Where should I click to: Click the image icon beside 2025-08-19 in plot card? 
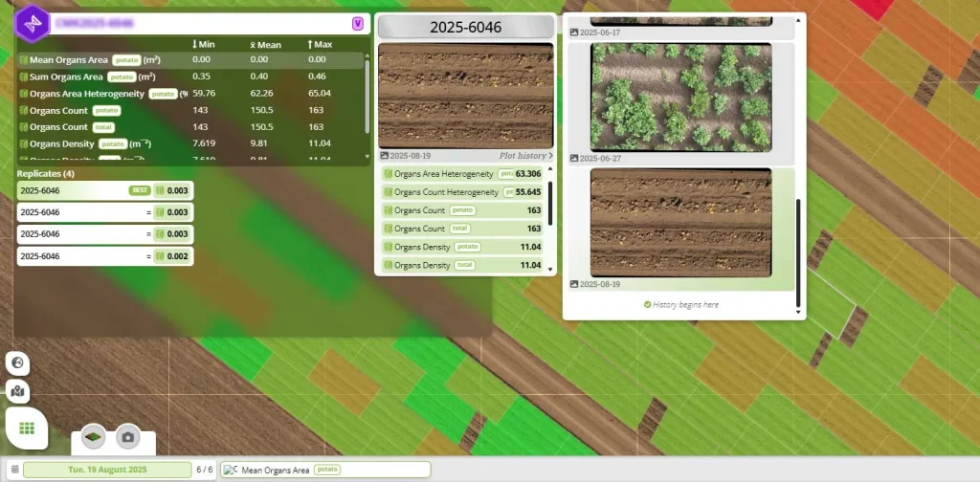[x=385, y=156]
